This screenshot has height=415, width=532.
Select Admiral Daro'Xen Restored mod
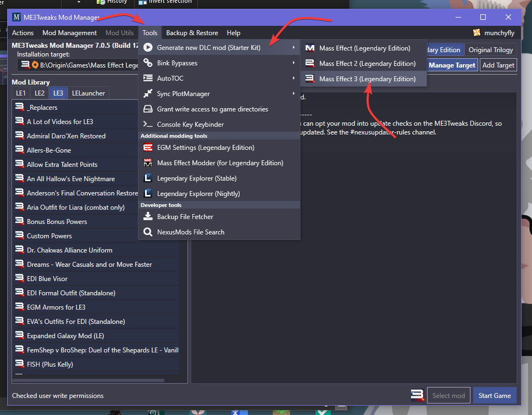coord(75,136)
